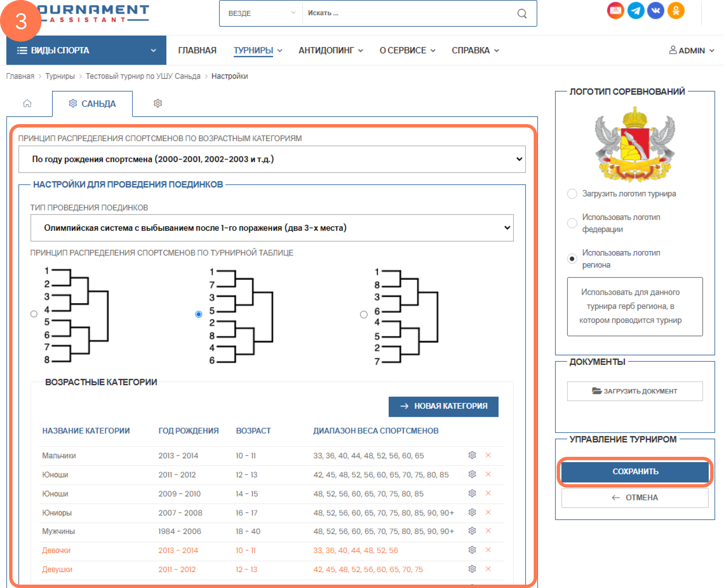Open Главная breadcrumb link
This screenshot has width=724, height=588.
20,76
